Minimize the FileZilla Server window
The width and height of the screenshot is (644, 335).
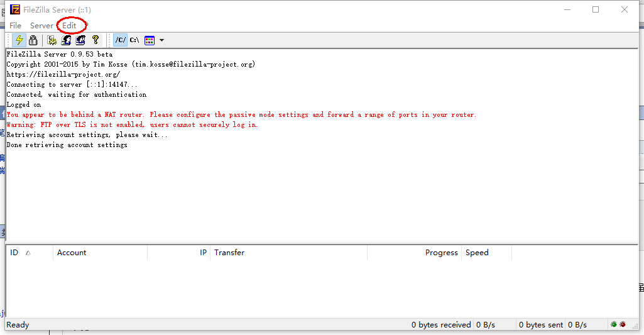pyautogui.click(x=567, y=9)
